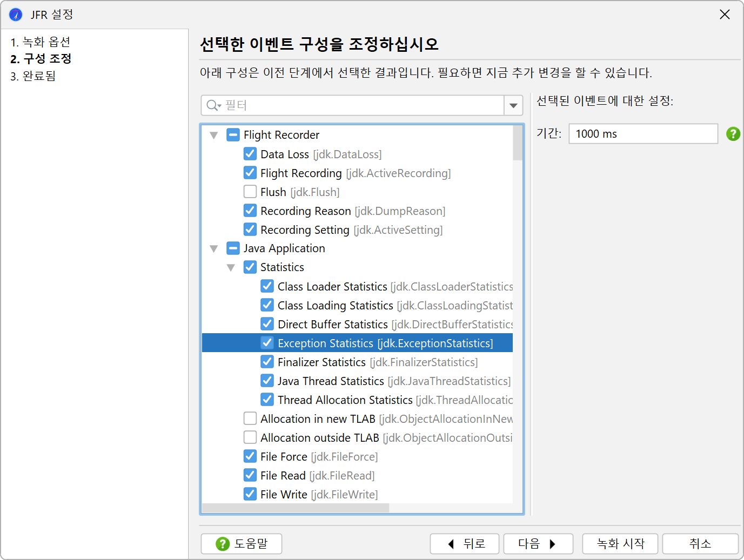Select the Java Application row label
This screenshot has width=744, height=560.
click(284, 248)
